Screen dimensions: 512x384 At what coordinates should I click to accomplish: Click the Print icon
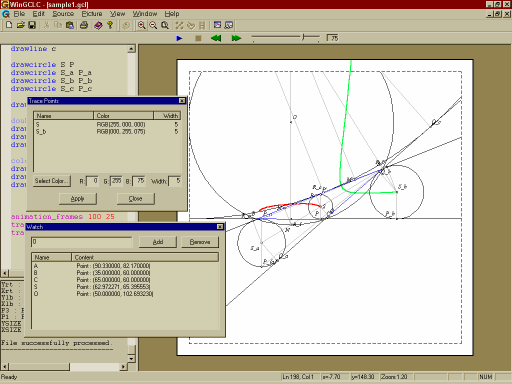pyautogui.click(x=84, y=25)
